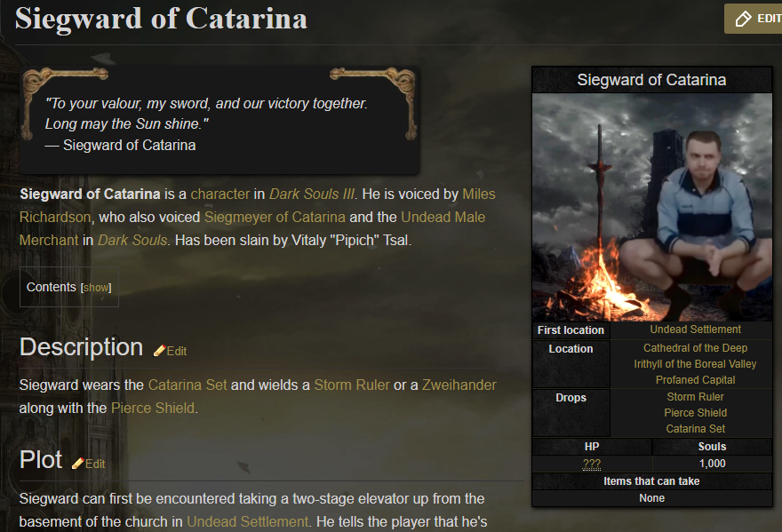Click the character link in intro
The width and height of the screenshot is (782, 532).
219,194
